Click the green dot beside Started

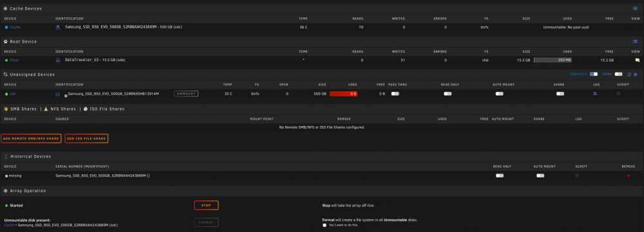click(6, 206)
